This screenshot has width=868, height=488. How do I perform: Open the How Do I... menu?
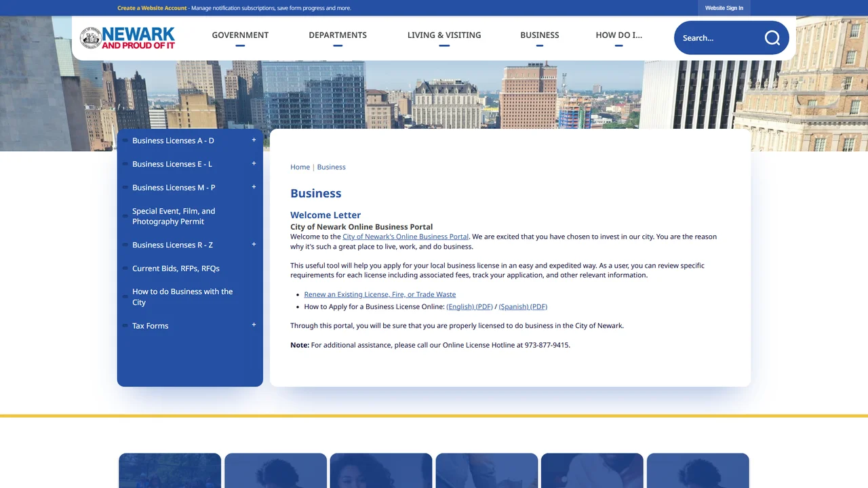[x=618, y=35]
